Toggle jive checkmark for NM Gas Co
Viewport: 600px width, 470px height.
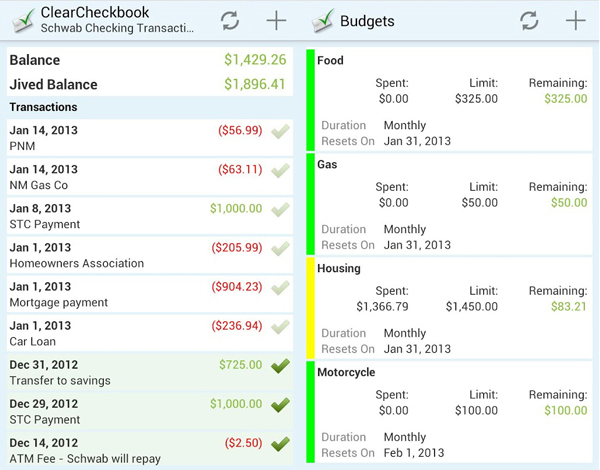point(280,171)
